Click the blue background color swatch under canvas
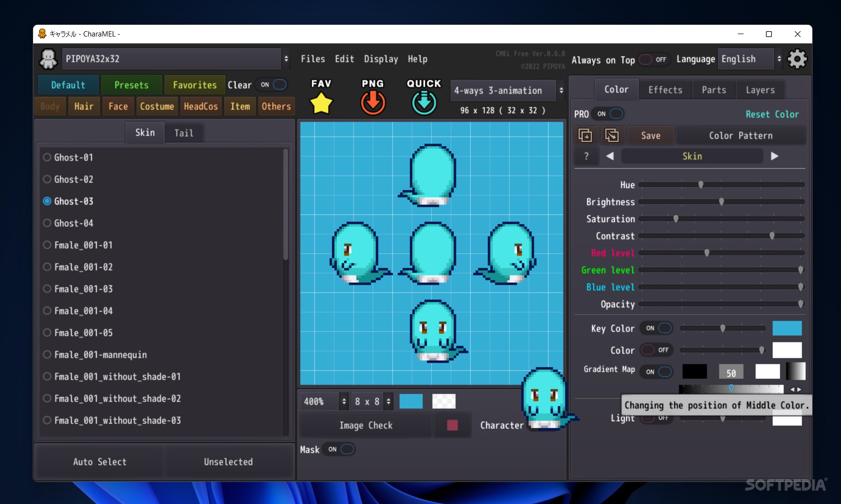Screen dimensions: 841x504 click(x=411, y=401)
